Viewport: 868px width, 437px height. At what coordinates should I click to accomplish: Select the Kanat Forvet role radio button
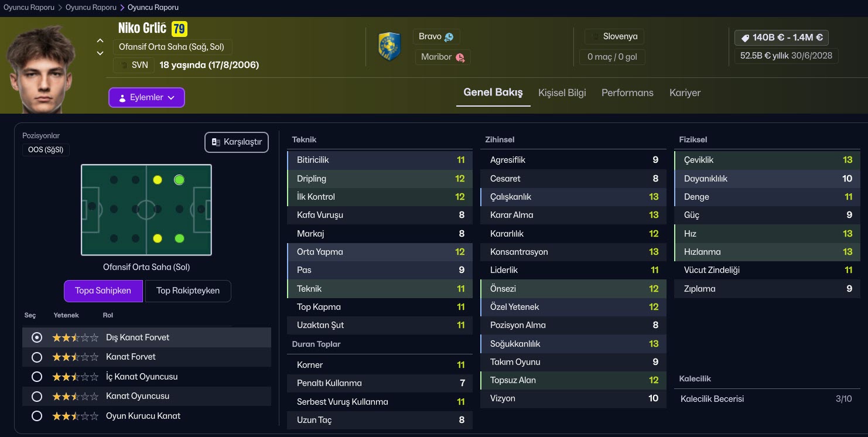[37, 357]
